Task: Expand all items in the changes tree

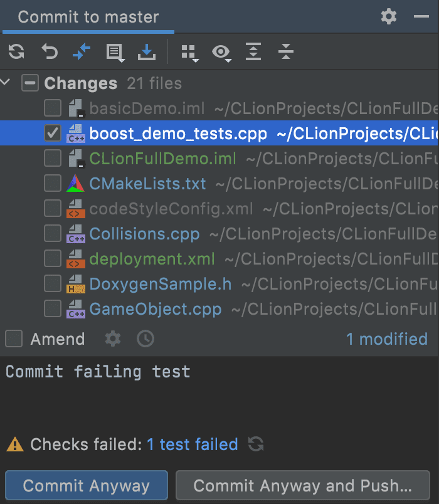Action: pos(253,53)
